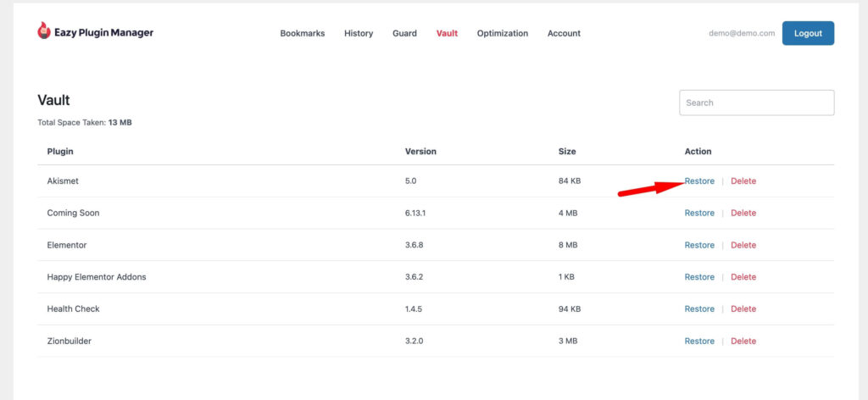This screenshot has height=400, width=868.
Task: Restore Happy Elementor Addons plugin
Action: tap(699, 276)
